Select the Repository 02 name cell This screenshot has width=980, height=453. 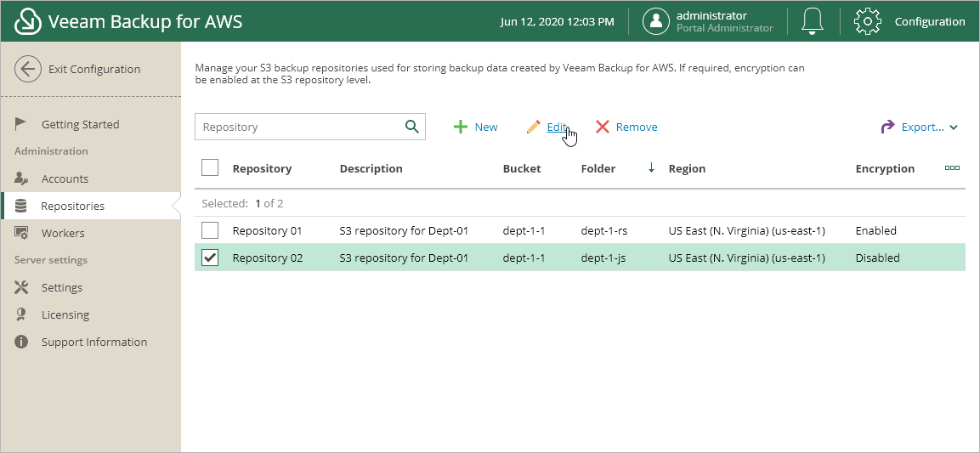(268, 258)
